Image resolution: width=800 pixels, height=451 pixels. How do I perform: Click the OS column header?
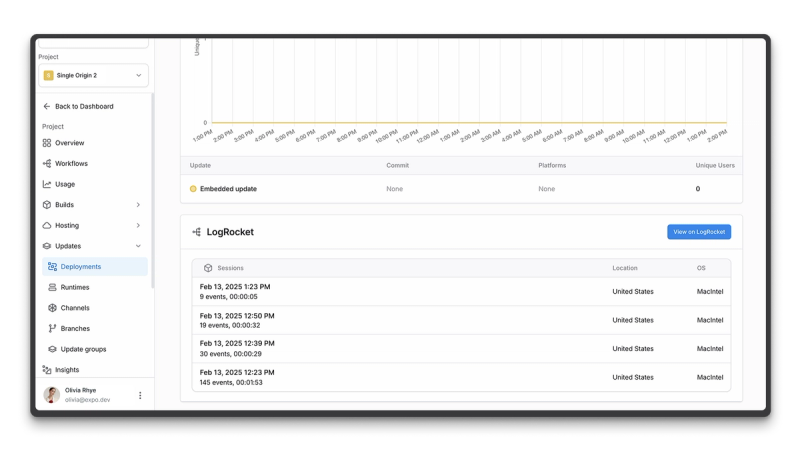[x=701, y=268]
